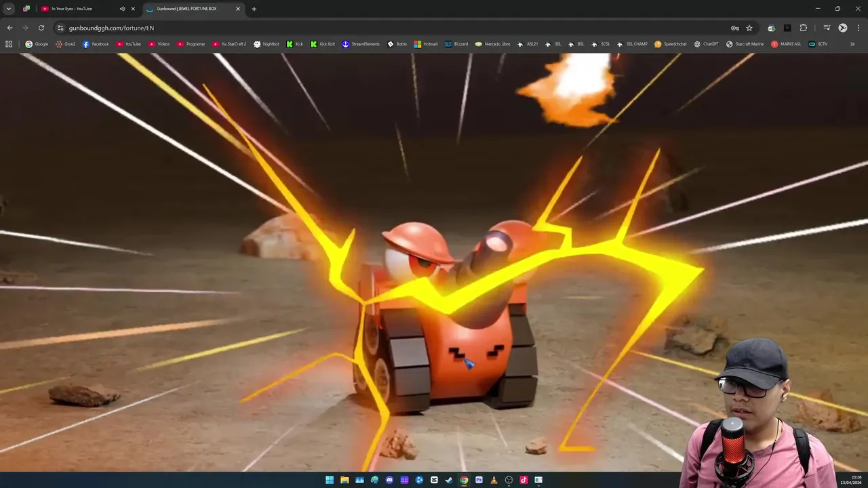Open the Kick Edit bookmark
This screenshot has height=488, width=868.
point(322,44)
